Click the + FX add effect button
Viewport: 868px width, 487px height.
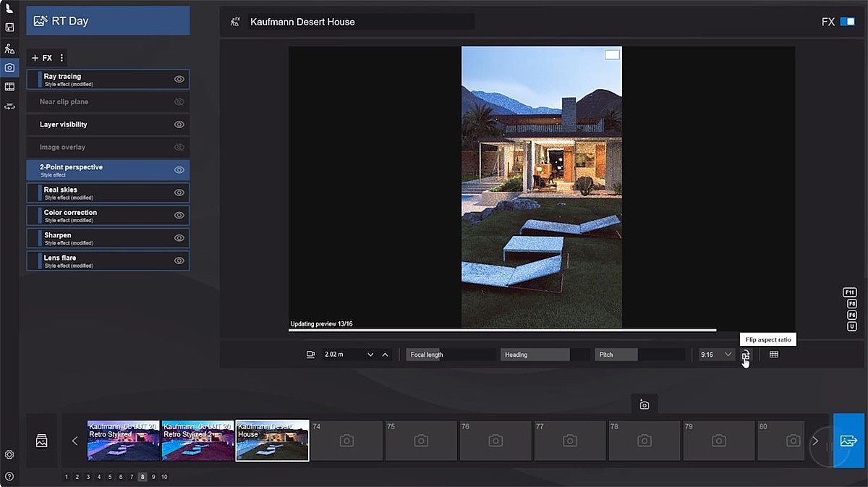pyautogui.click(x=41, y=58)
